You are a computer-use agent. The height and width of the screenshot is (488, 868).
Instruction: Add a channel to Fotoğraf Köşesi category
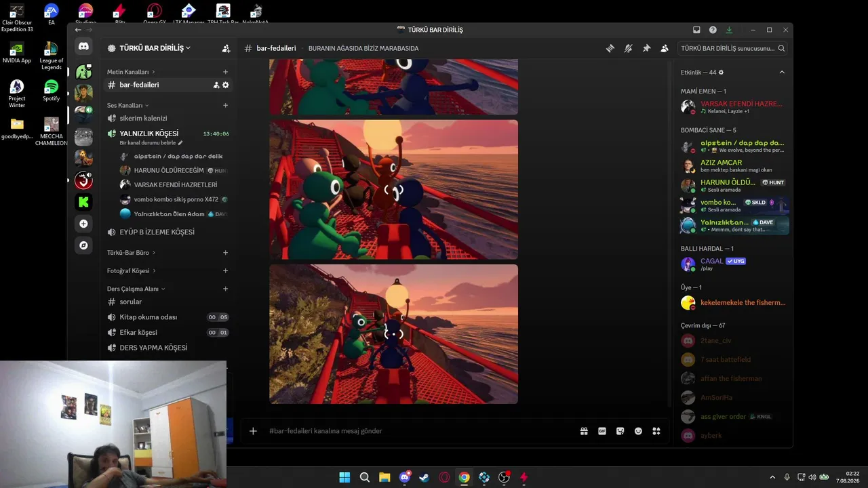(x=226, y=271)
